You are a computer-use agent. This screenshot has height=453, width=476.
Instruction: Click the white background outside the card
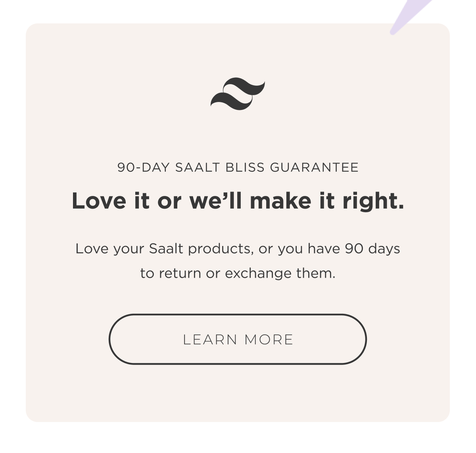coord(12,238)
